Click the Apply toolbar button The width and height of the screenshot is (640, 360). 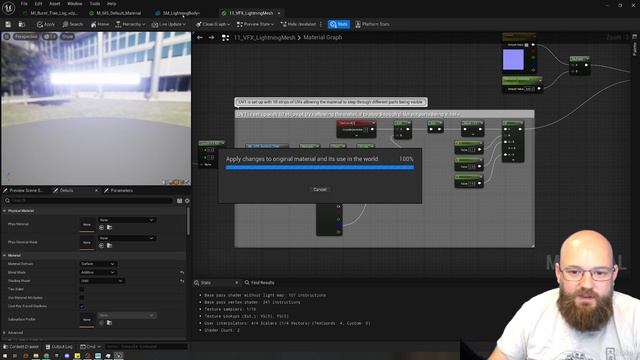[x=46, y=24]
